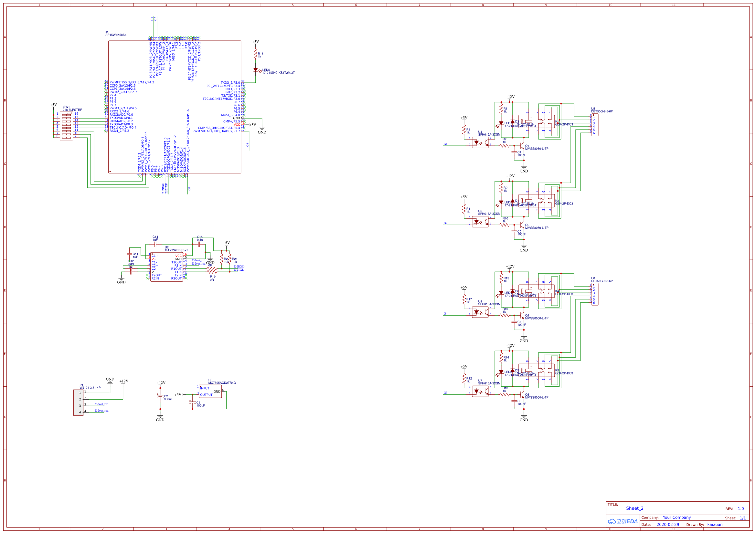Click the Sheet_2 title text
Viewport: 756px width, 534px height.
click(634, 508)
